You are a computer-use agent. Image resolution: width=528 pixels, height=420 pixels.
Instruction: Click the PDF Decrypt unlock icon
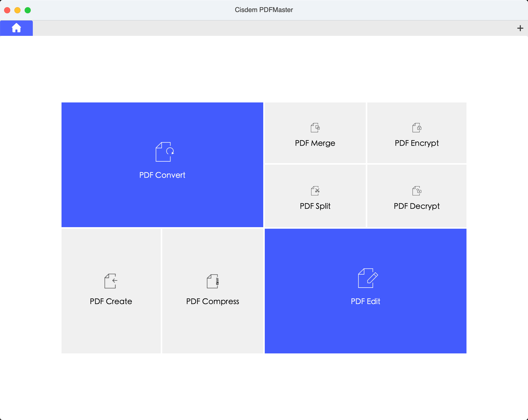coord(417,191)
